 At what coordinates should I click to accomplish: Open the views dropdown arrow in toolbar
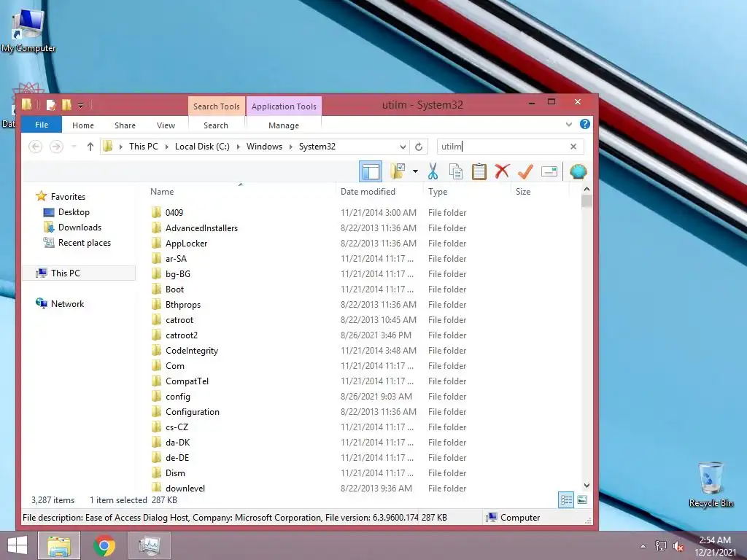(x=415, y=171)
